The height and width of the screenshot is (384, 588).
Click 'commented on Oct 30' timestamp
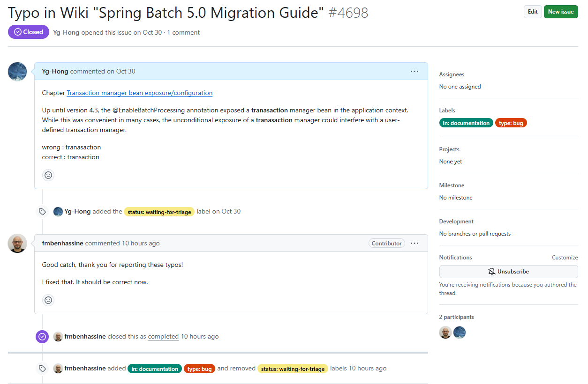pos(103,72)
